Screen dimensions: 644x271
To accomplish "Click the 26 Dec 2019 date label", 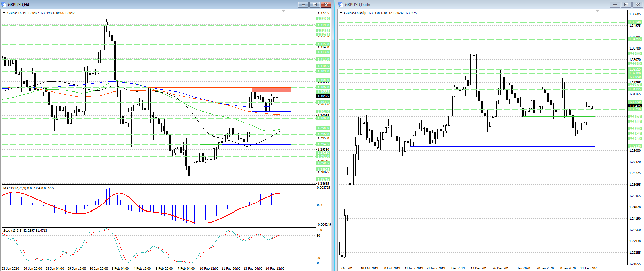I will click(x=501, y=268).
